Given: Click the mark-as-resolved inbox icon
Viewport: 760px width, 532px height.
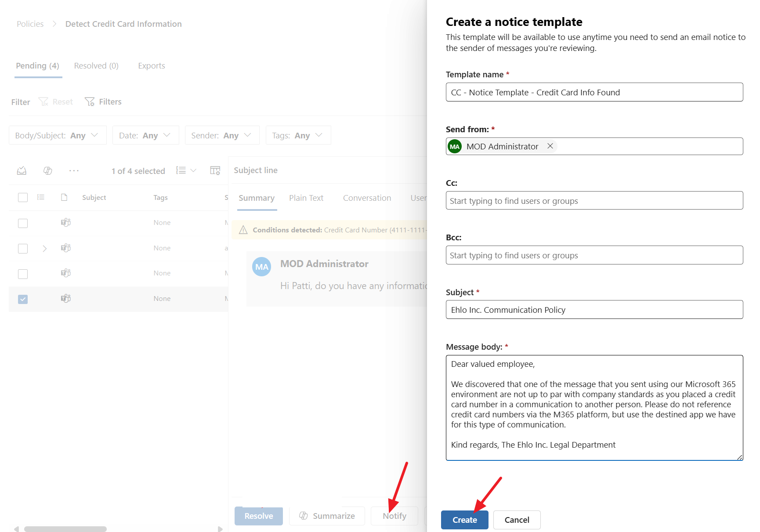Looking at the screenshot, I should 22,170.
